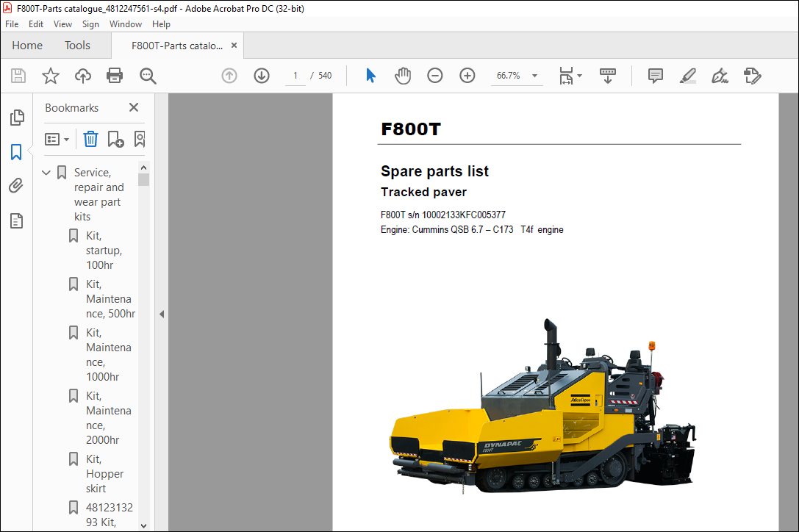This screenshot has width=799, height=532.
Task: Switch to the Home tab
Action: pos(27,46)
